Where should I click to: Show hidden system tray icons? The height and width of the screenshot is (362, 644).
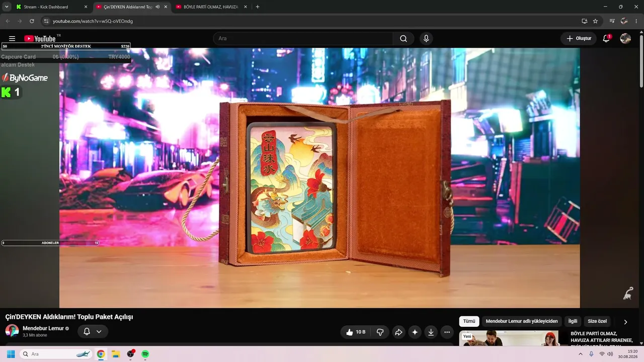coord(581,354)
